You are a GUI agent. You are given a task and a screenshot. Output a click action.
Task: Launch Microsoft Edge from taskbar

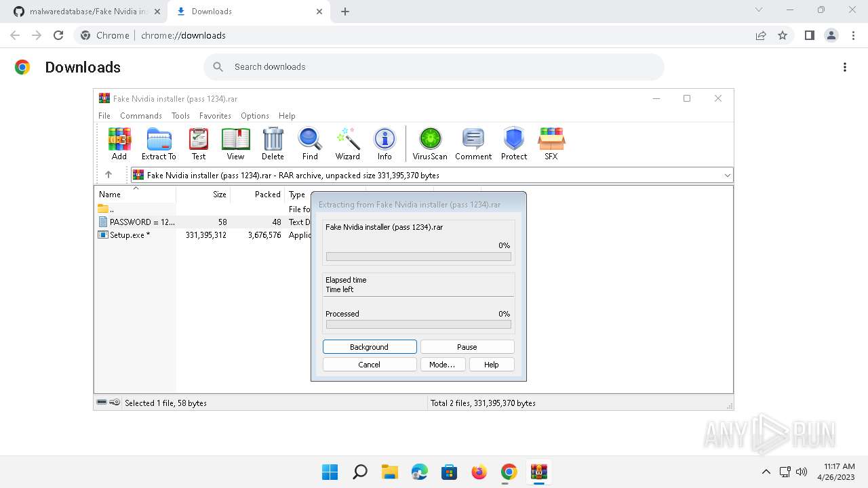[420, 472]
